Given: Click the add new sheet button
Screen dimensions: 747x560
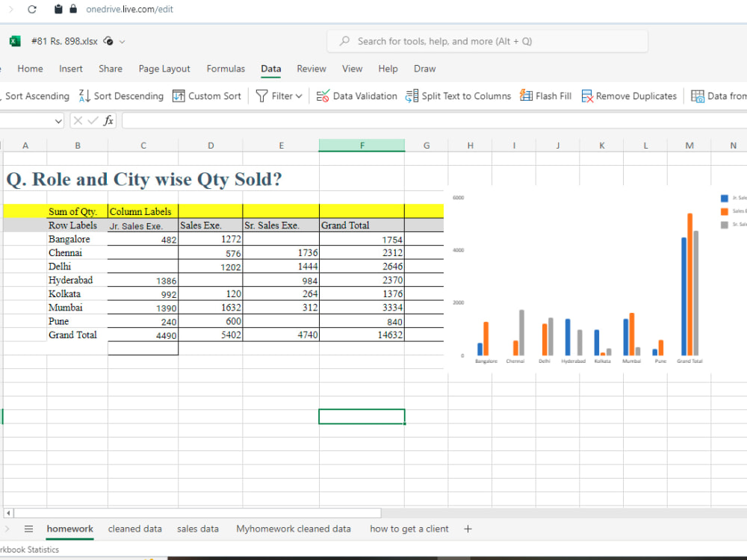Looking at the screenshot, I should click(x=468, y=529).
